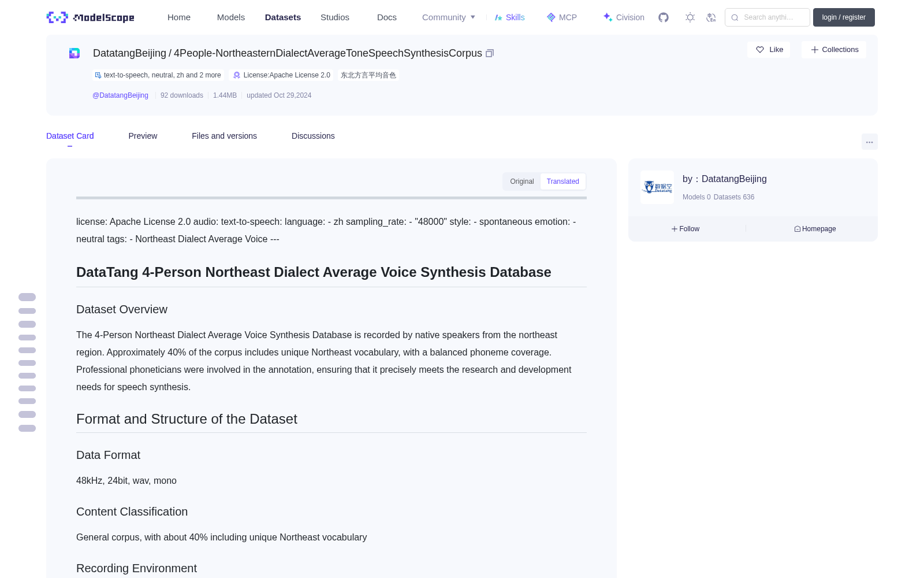The width and height of the screenshot is (924, 578).
Task: Open the DatatangBeijing author name
Action: point(734,179)
